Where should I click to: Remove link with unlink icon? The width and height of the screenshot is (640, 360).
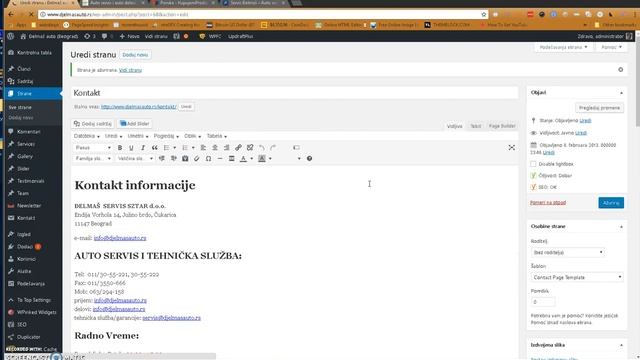(250, 148)
